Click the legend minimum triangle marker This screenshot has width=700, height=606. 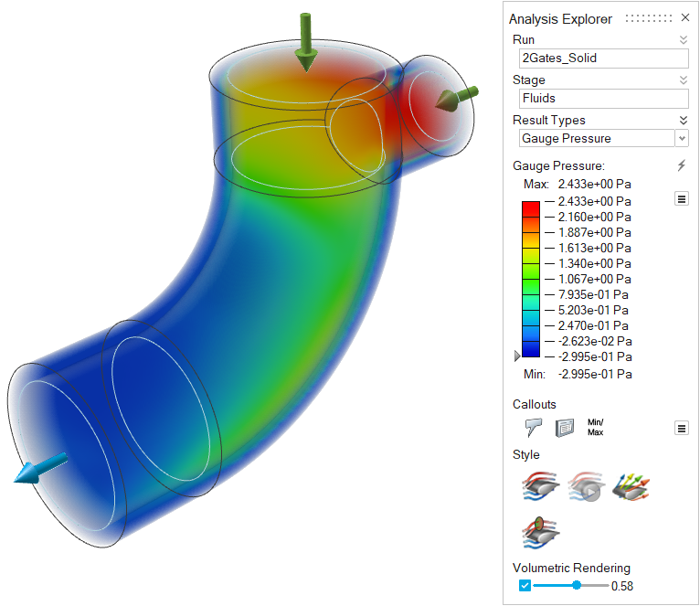click(518, 356)
